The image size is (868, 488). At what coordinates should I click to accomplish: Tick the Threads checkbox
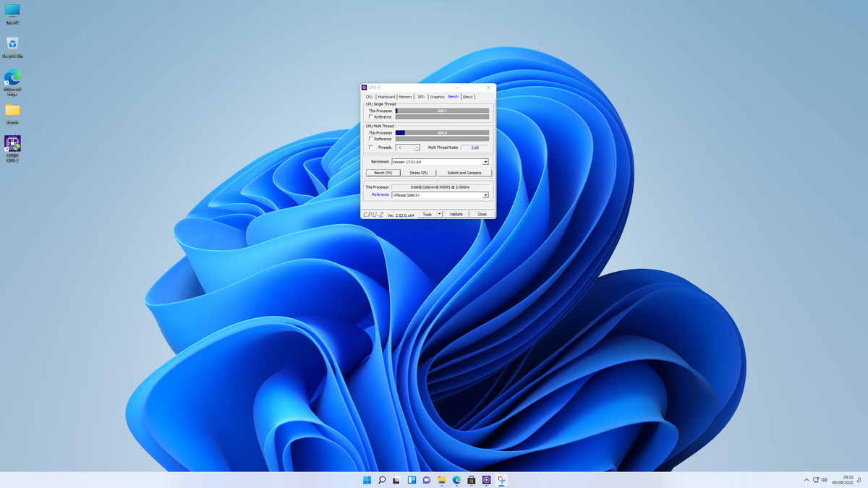[x=371, y=147]
